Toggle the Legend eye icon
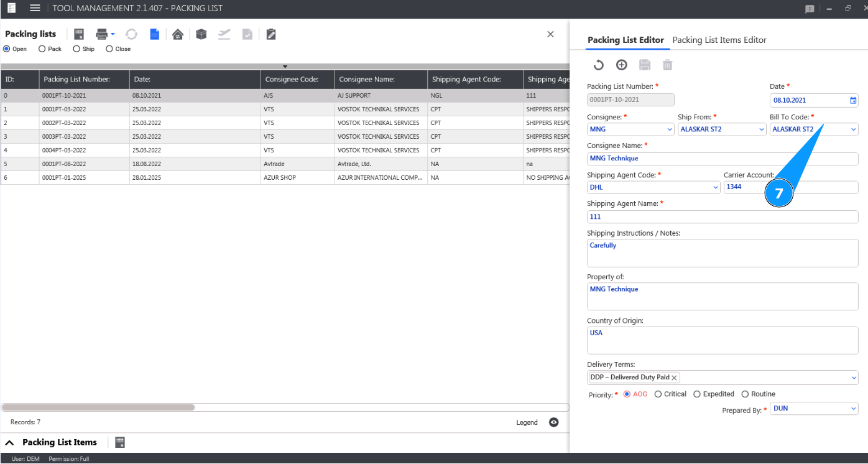The width and height of the screenshot is (868, 464). click(553, 422)
